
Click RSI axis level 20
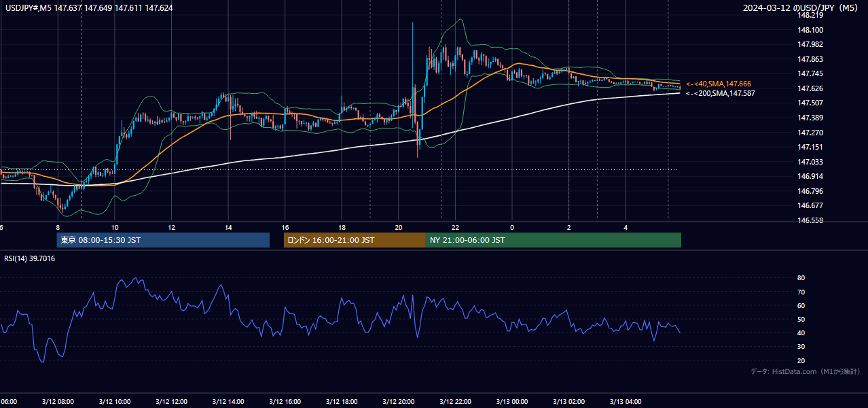(x=801, y=360)
